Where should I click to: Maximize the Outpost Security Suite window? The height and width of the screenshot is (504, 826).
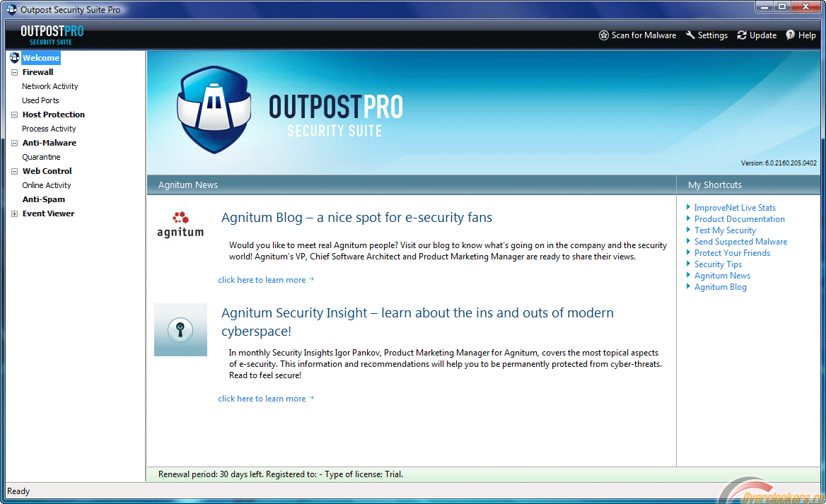click(x=782, y=7)
